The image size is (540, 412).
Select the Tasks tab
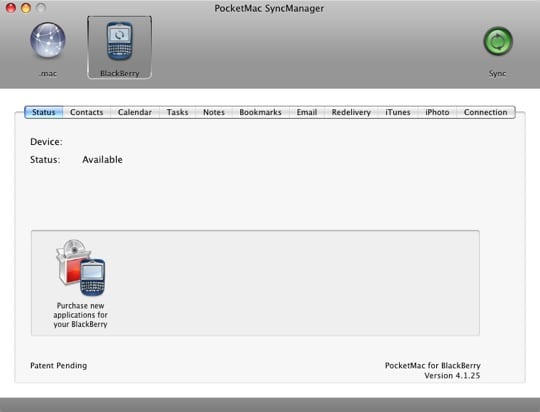point(177,112)
